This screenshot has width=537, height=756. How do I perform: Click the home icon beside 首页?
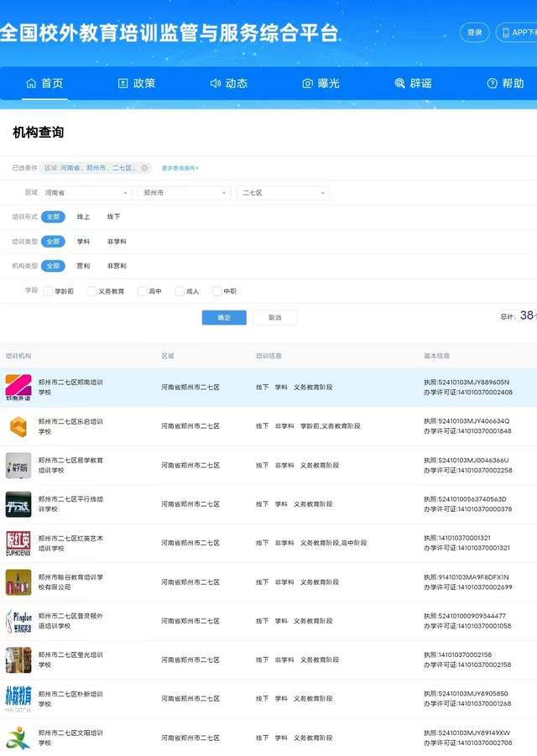(x=31, y=83)
